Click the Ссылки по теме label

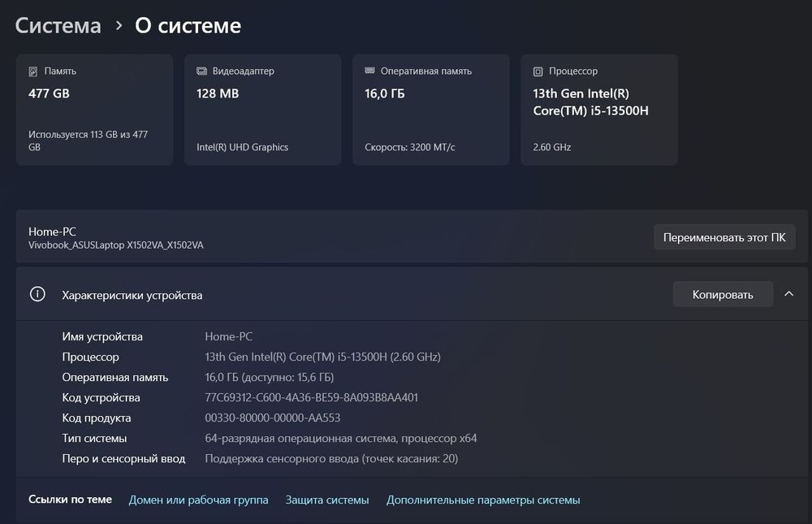[70, 499]
